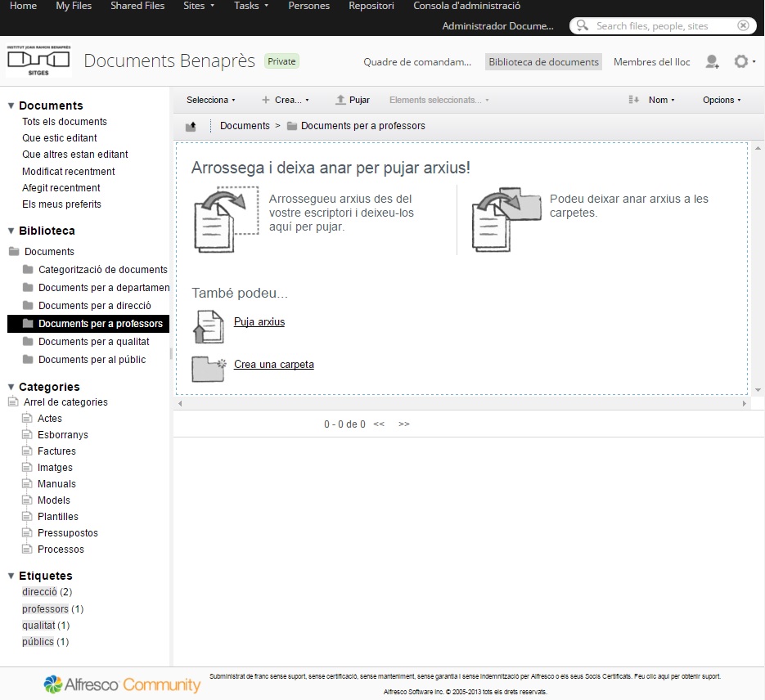765x700 pixels.
Task: Click the navigate up folder icon
Action: [x=191, y=126]
